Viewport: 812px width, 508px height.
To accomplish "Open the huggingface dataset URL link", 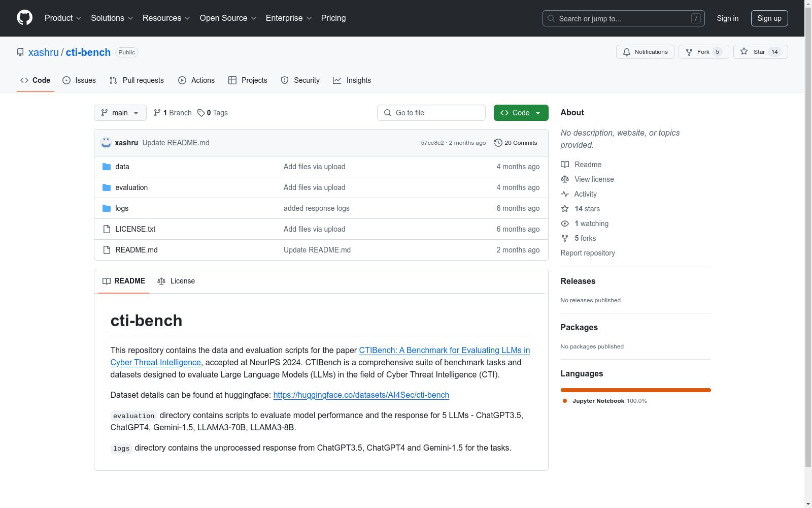I will 361,395.
